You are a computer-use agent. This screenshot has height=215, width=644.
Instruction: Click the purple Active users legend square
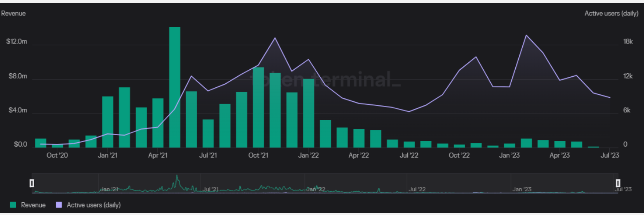(60, 205)
